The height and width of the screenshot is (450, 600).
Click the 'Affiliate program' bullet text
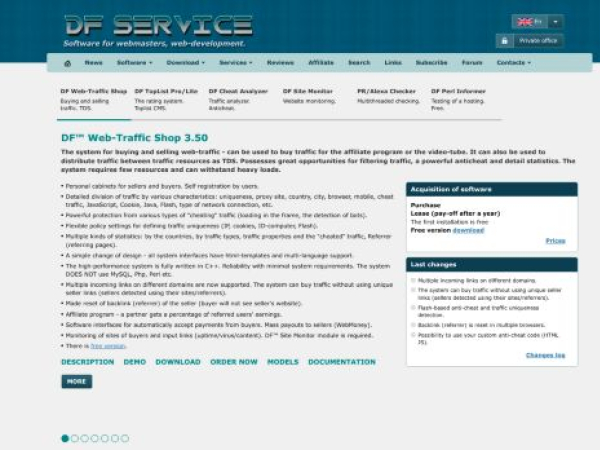[174, 315]
